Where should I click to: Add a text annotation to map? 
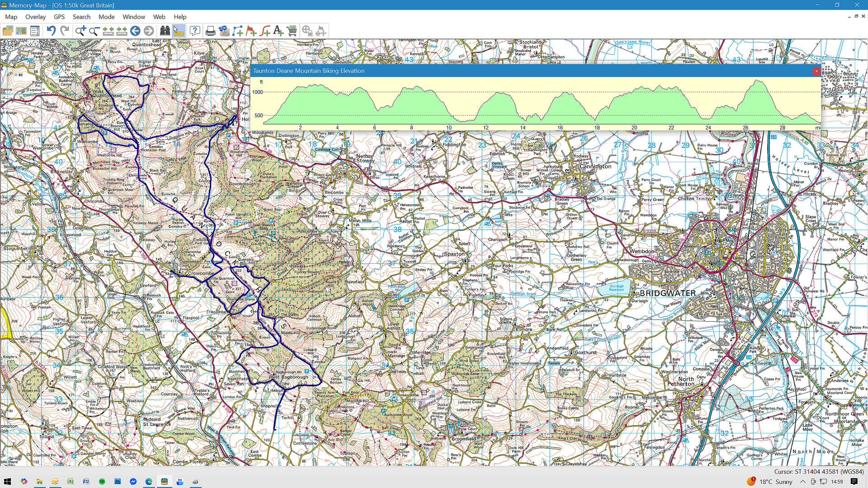278,31
